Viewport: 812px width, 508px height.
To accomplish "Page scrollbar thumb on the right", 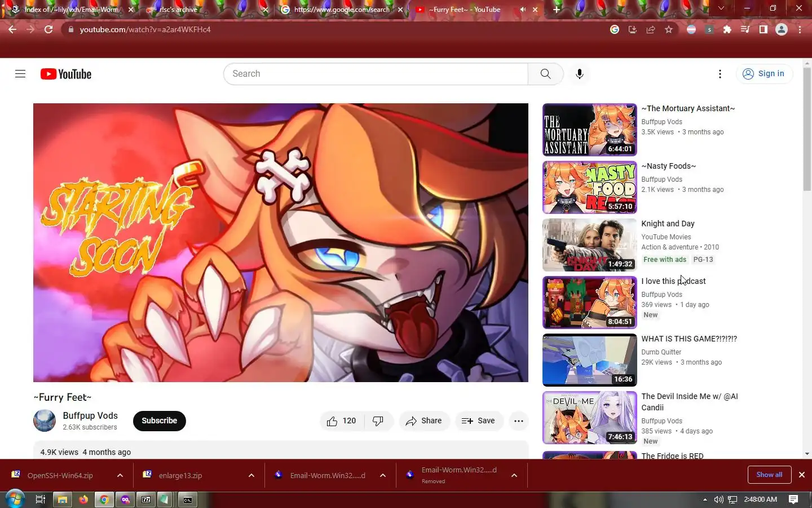I will click(807, 130).
